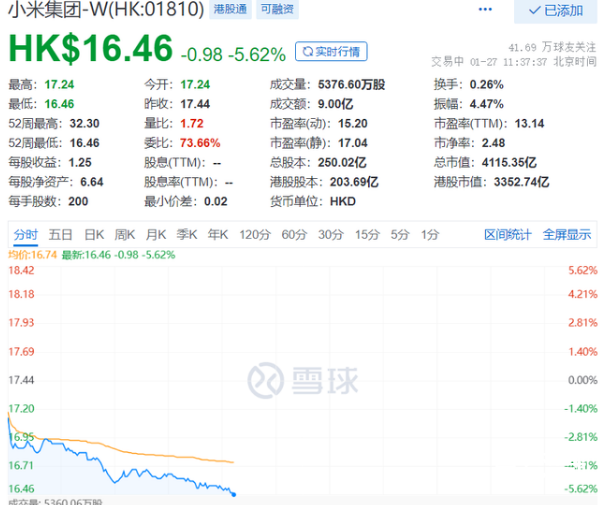Open the 月K chart tab
Screen dimensions: 610x505
156,235
